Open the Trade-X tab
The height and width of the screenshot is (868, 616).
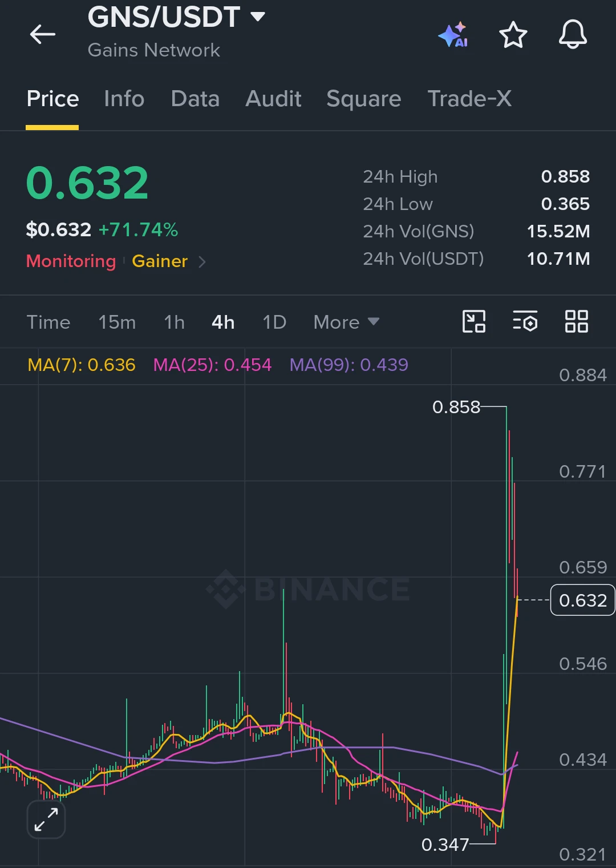[469, 99]
